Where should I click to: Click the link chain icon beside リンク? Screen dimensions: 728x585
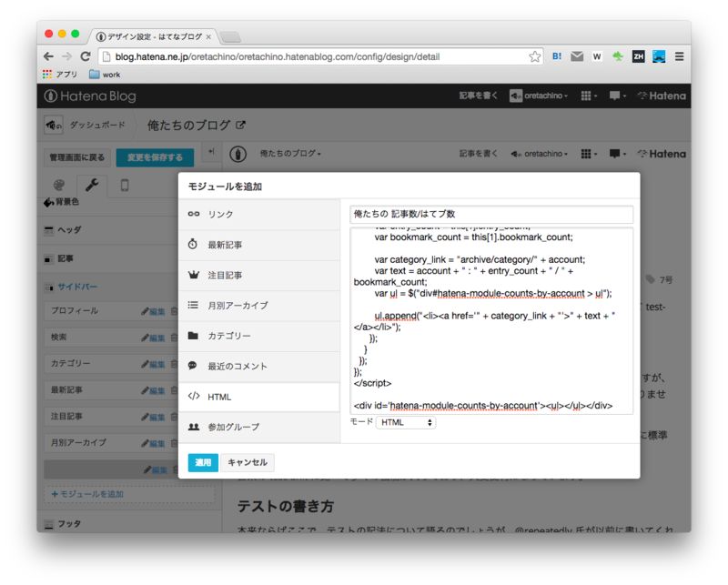point(194,214)
